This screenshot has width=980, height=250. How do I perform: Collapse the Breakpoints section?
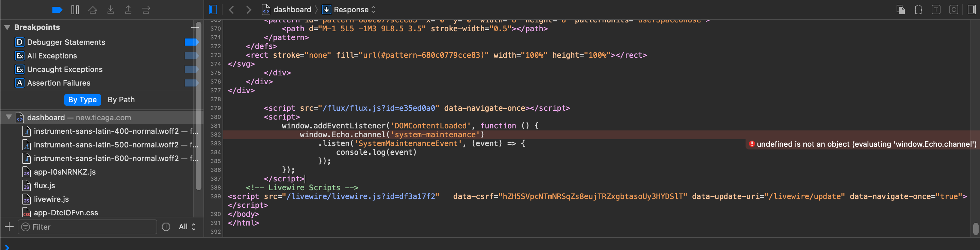point(7,28)
